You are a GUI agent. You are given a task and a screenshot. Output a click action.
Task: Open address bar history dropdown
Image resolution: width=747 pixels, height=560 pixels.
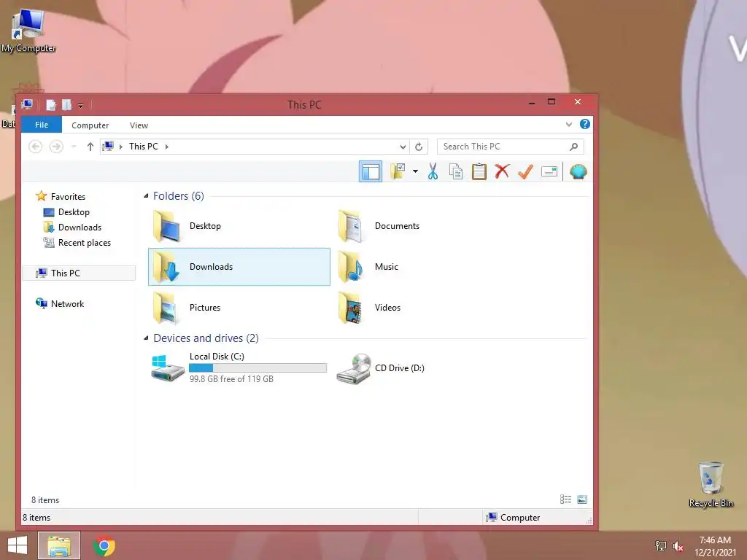click(403, 147)
